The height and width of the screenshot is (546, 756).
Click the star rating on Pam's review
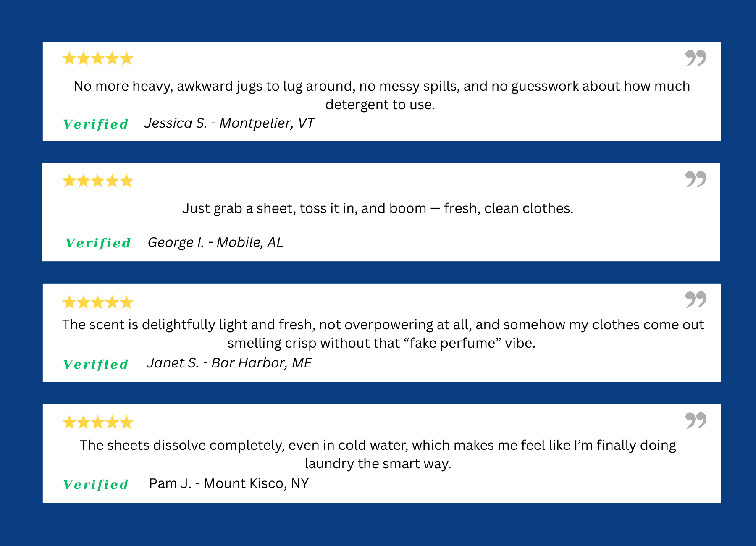[x=98, y=423]
